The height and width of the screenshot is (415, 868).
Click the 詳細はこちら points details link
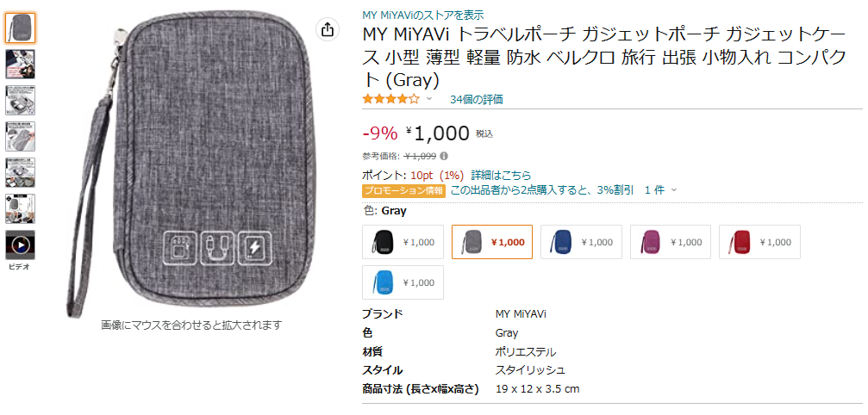501,175
